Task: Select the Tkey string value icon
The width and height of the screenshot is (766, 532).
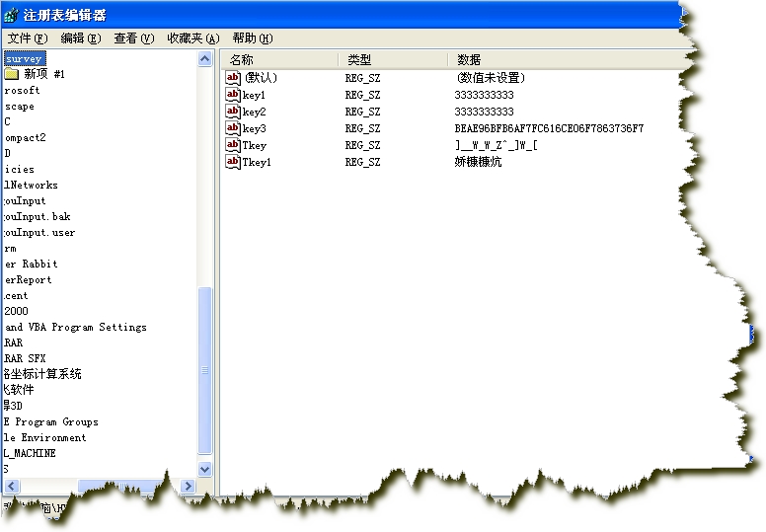Action: (233, 145)
